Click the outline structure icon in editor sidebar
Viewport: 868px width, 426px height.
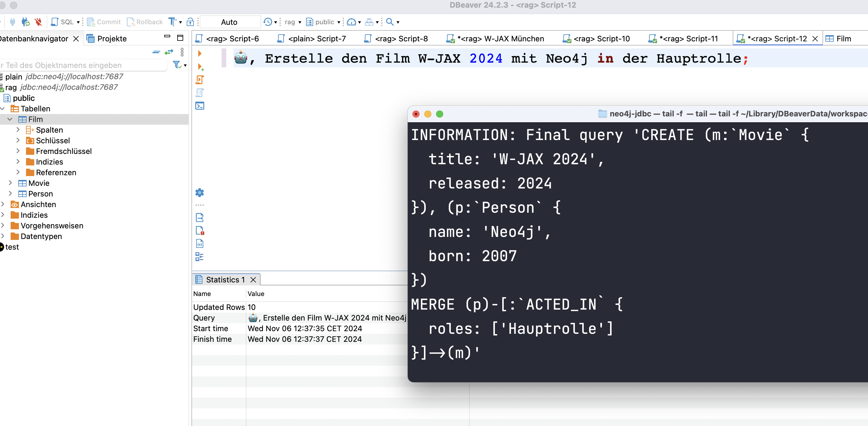pos(199,257)
